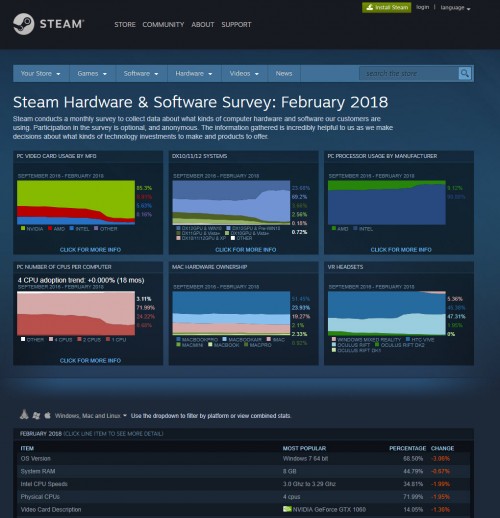Click the Mac hardware ownership chart

pos(231,313)
